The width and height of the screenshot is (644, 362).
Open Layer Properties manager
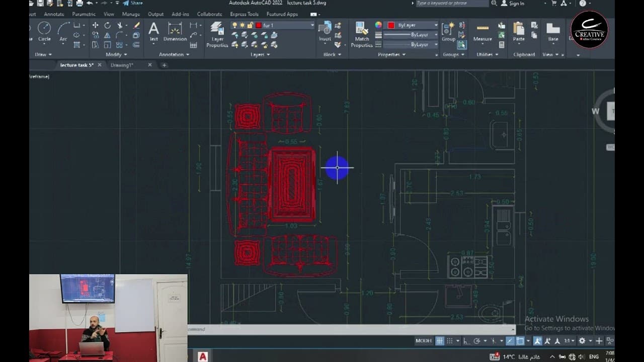pyautogui.click(x=217, y=34)
